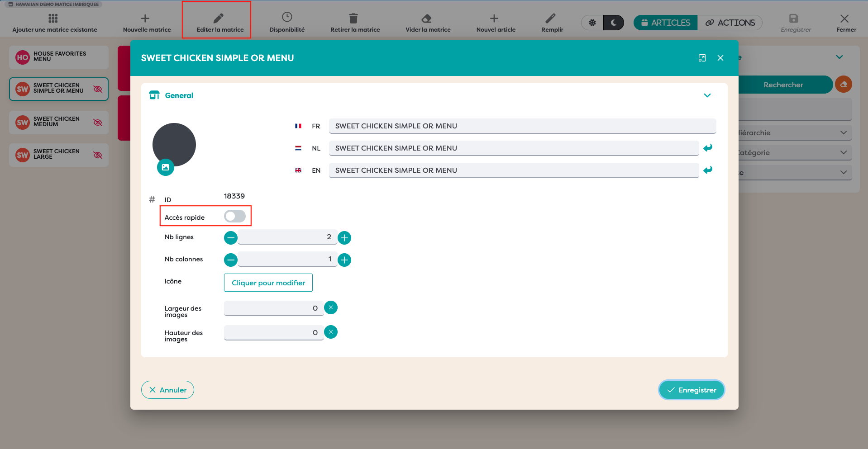Click the dialog Enregistrer button
This screenshot has height=449, width=868.
point(692,390)
